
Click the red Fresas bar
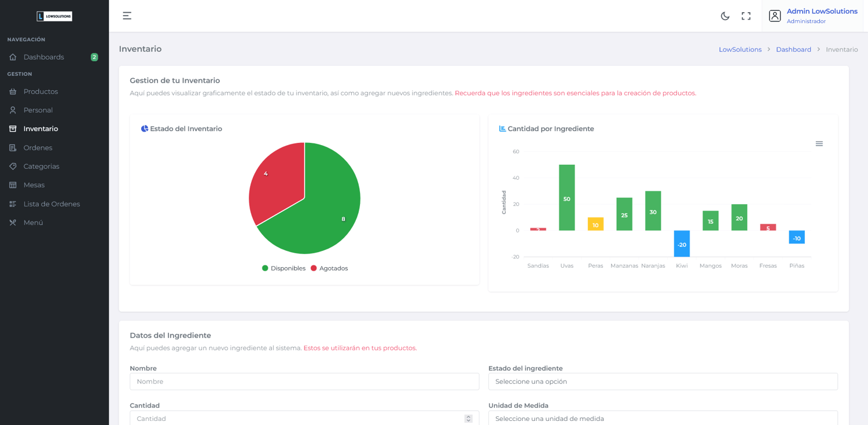[768, 227]
